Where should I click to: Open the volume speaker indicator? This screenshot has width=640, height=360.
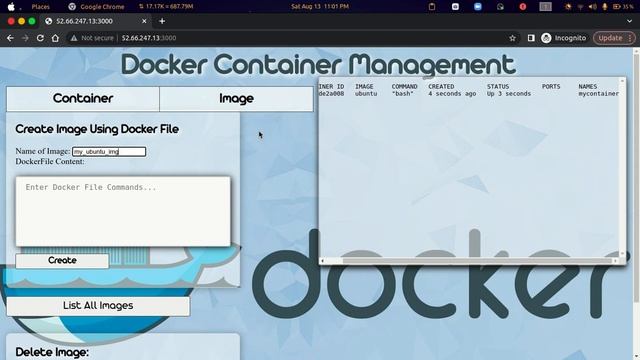pos(593,7)
